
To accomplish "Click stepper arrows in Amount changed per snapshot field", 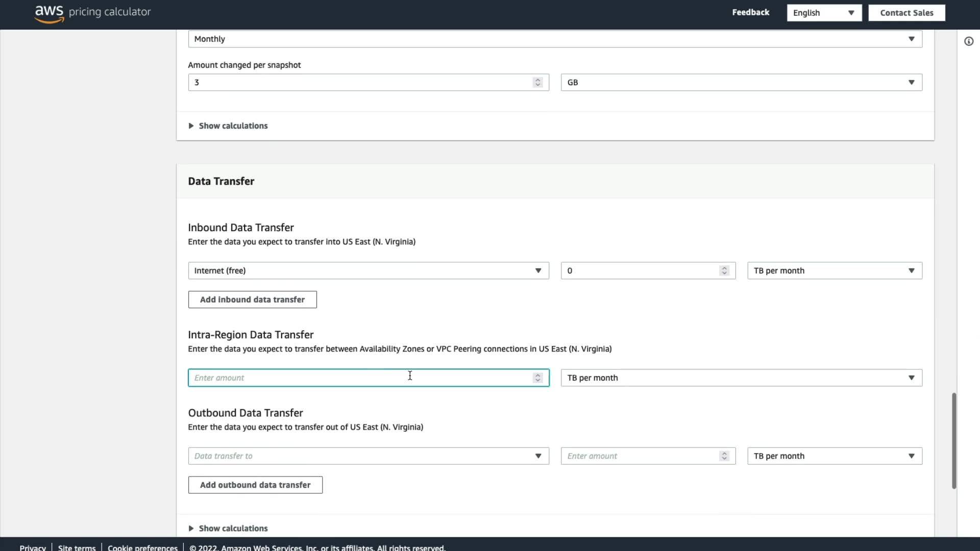I will click(x=537, y=82).
